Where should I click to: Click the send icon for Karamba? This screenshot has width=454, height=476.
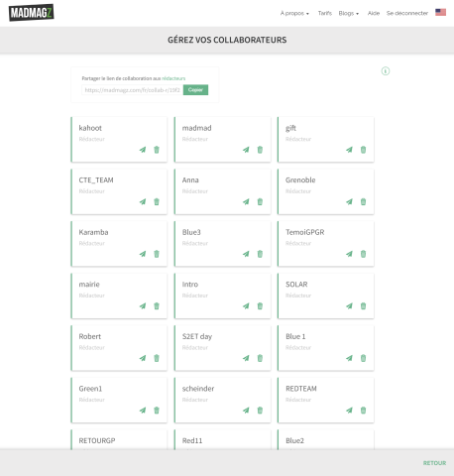pos(143,254)
